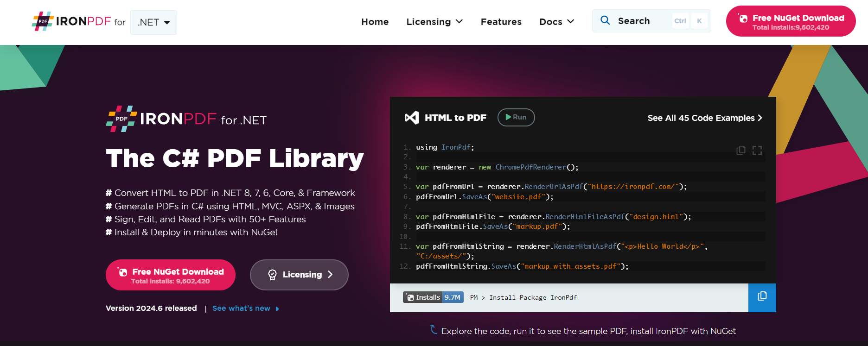Screen dimensions: 868x346
Task: Go to the Home page
Action: pos(375,22)
